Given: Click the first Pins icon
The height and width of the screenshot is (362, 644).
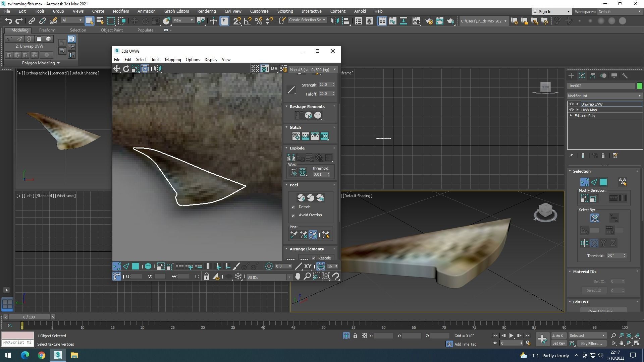Looking at the screenshot, I should (x=293, y=235).
